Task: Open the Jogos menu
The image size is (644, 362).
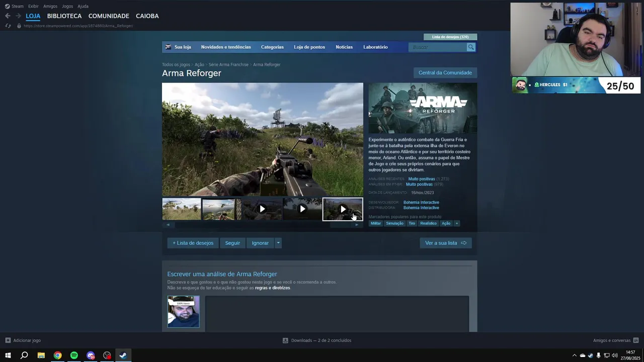Action: pos(67,6)
